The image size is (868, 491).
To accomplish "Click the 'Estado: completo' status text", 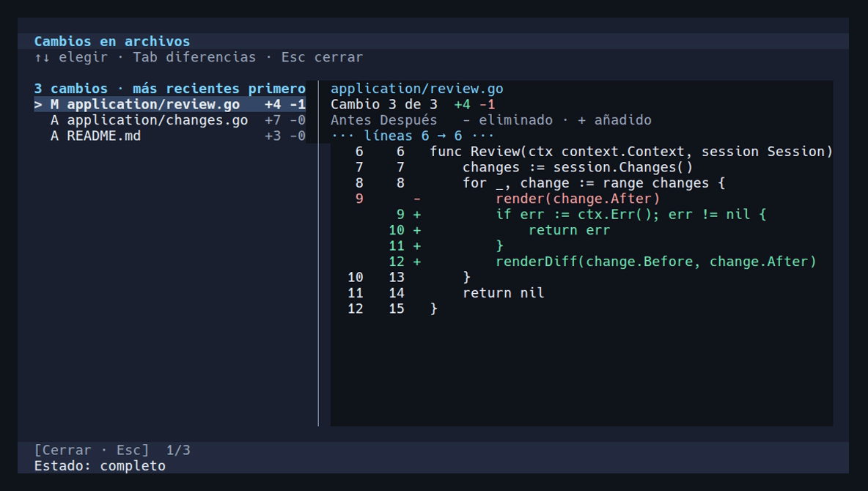I will tap(100, 466).
